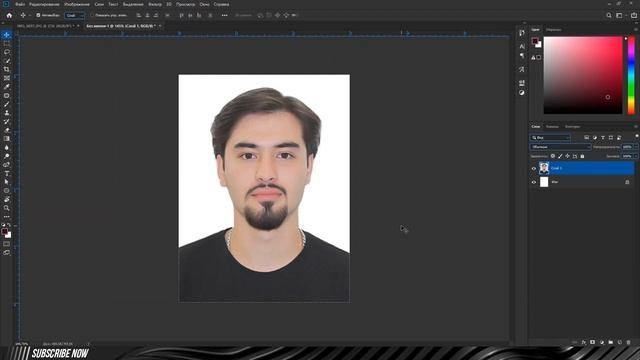Open the Изображение menu
The image size is (640, 360).
pyautogui.click(x=77, y=4)
